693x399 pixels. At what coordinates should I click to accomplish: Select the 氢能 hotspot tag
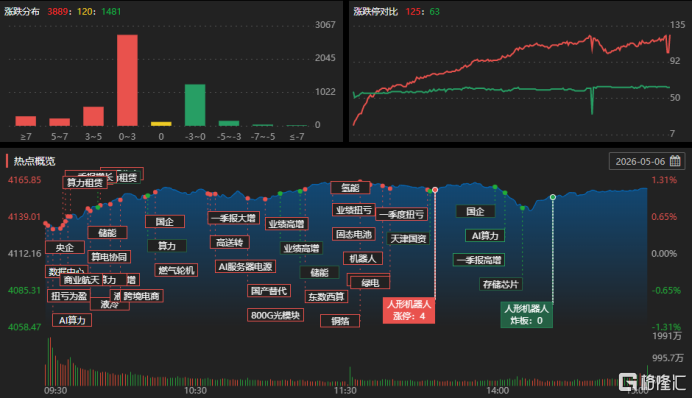[350, 187]
